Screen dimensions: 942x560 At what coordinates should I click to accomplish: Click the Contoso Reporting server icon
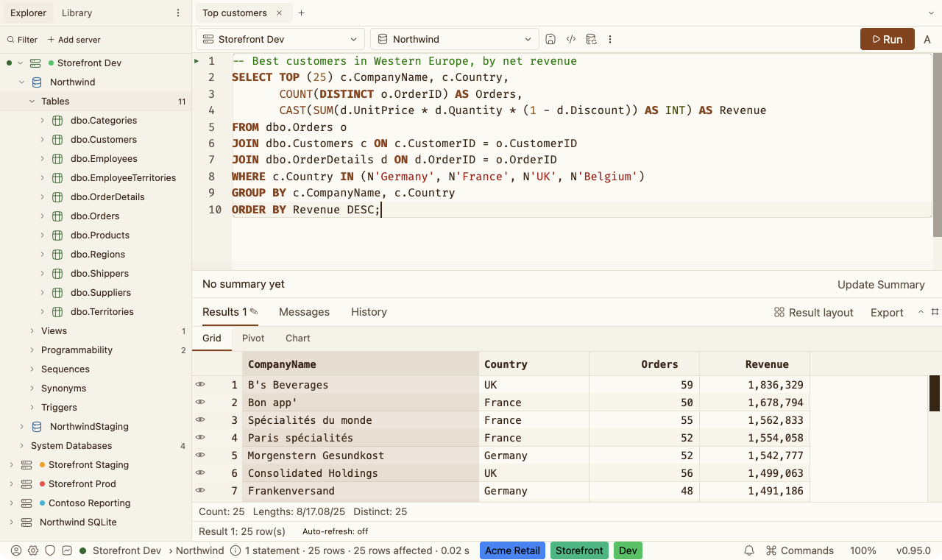pos(26,503)
